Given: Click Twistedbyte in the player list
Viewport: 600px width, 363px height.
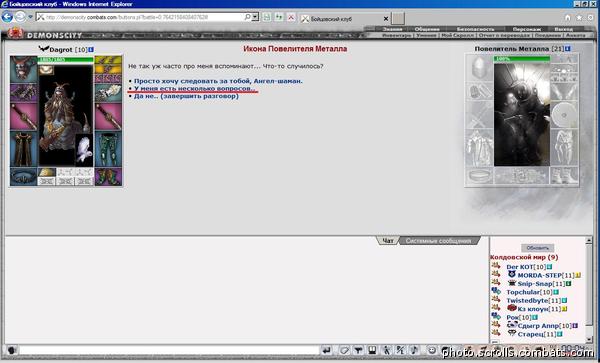Looking at the screenshot, I should coord(527,301).
